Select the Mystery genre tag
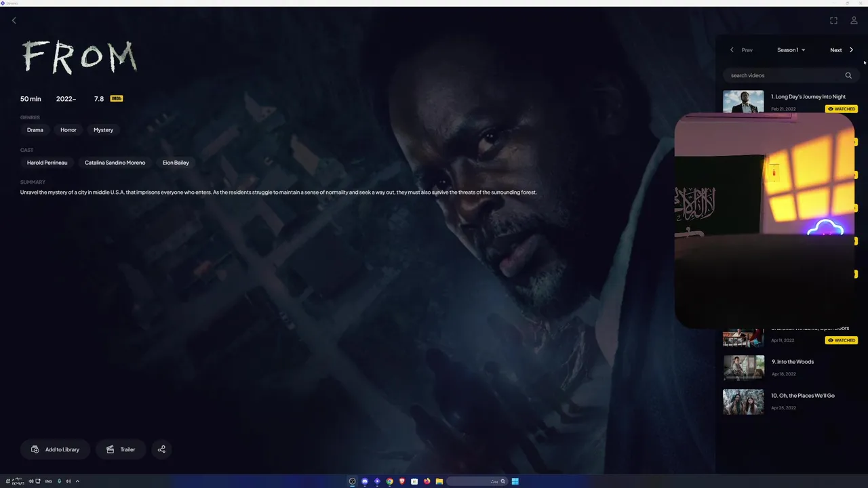This screenshot has height=488, width=868. 103,129
